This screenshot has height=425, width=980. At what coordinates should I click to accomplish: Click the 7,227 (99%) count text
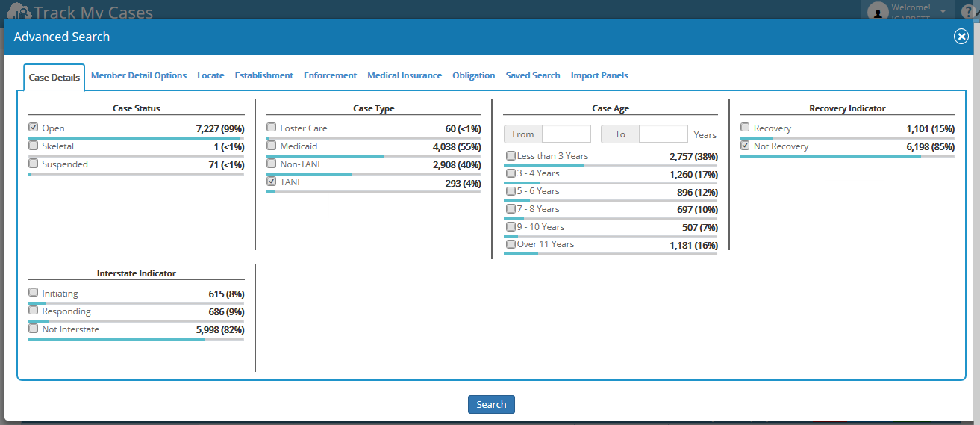pos(220,129)
